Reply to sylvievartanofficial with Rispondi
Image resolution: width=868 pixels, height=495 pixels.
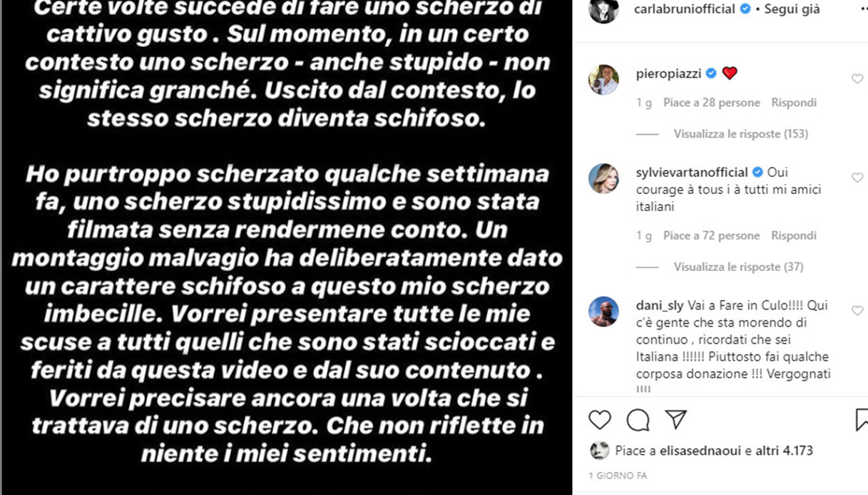(794, 235)
